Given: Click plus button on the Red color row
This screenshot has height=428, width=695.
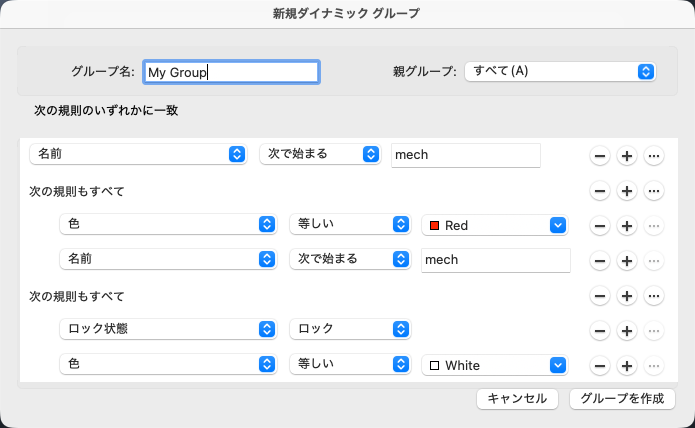Looking at the screenshot, I should 627,226.
